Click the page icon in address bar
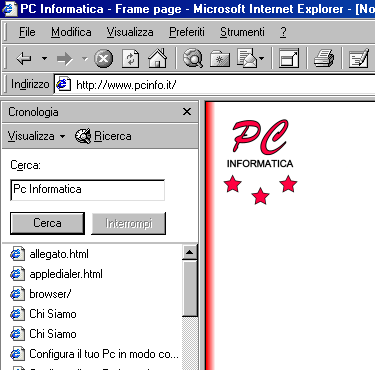375x370 pixels. (63, 84)
